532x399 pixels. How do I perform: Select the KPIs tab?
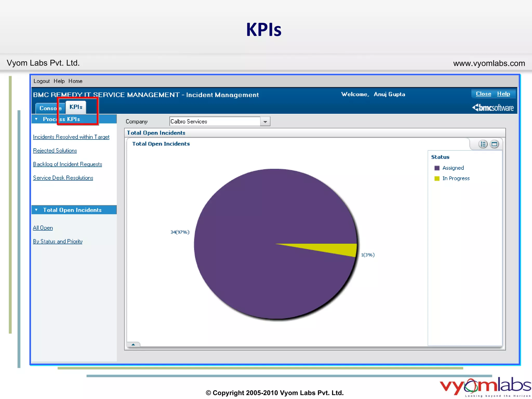[76, 107]
